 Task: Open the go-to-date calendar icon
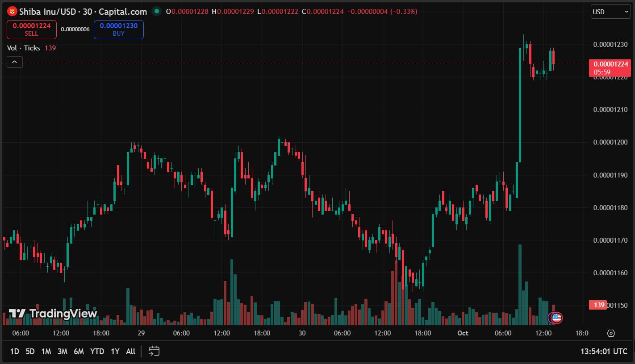(x=154, y=351)
